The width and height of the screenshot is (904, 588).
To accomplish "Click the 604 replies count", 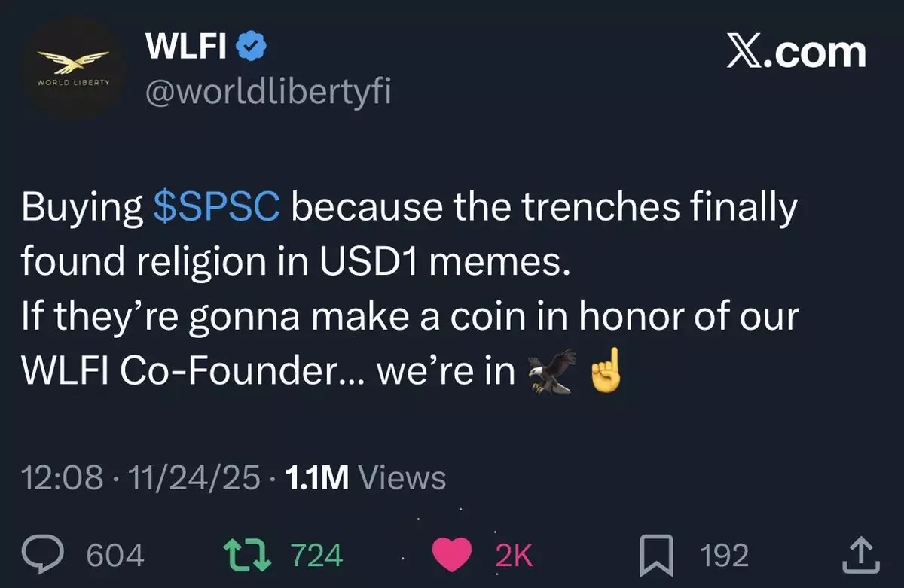I will (116, 556).
